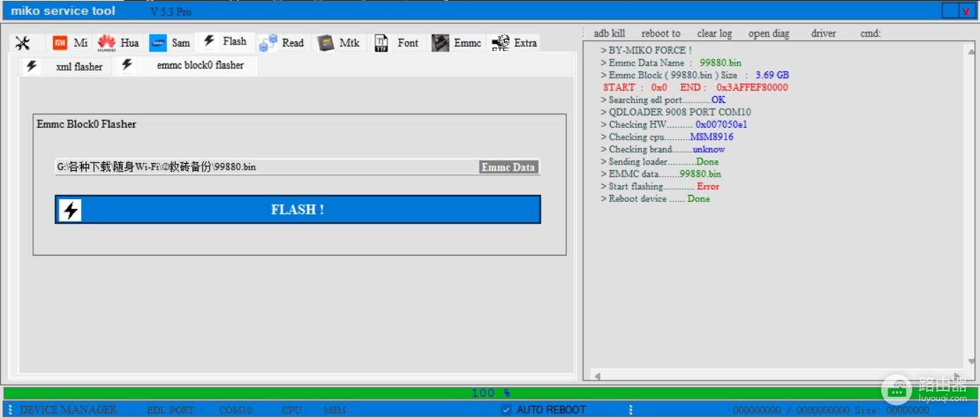Start flashing with the FLASH ! button
Viewport: 980px width, 418px height.
pyautogui.click(x=298, y=210)
